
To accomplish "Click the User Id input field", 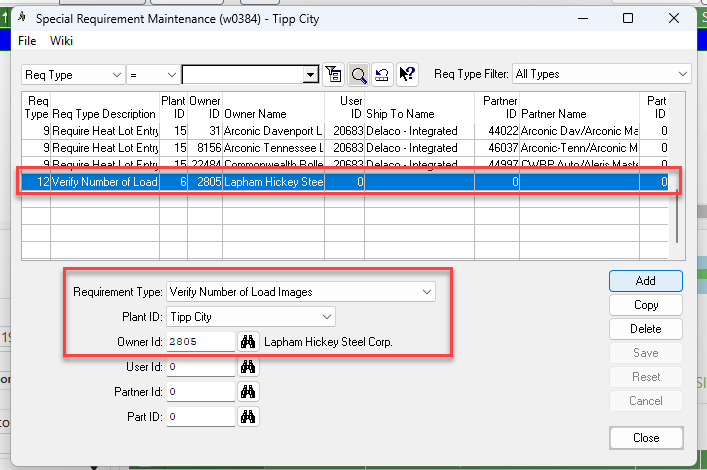I will click(x=201, y=367).
